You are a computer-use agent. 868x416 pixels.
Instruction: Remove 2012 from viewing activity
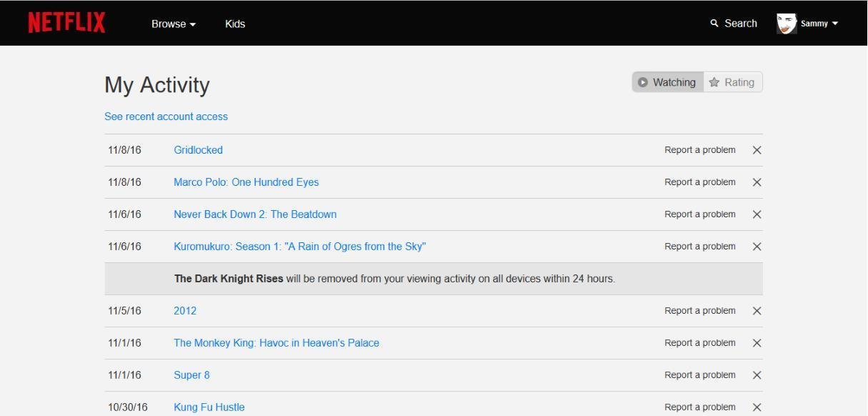pyautogui.click(x=757, y=311)
